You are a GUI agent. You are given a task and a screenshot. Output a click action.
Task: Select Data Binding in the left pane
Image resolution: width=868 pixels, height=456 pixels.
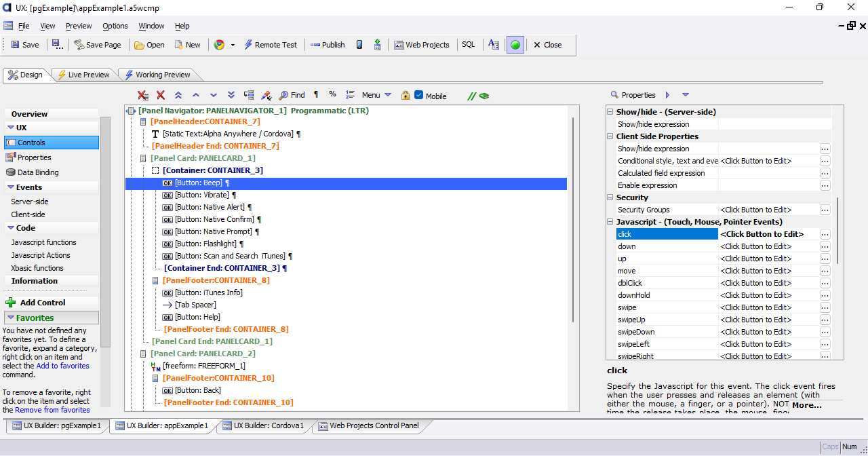click(38, 172)
